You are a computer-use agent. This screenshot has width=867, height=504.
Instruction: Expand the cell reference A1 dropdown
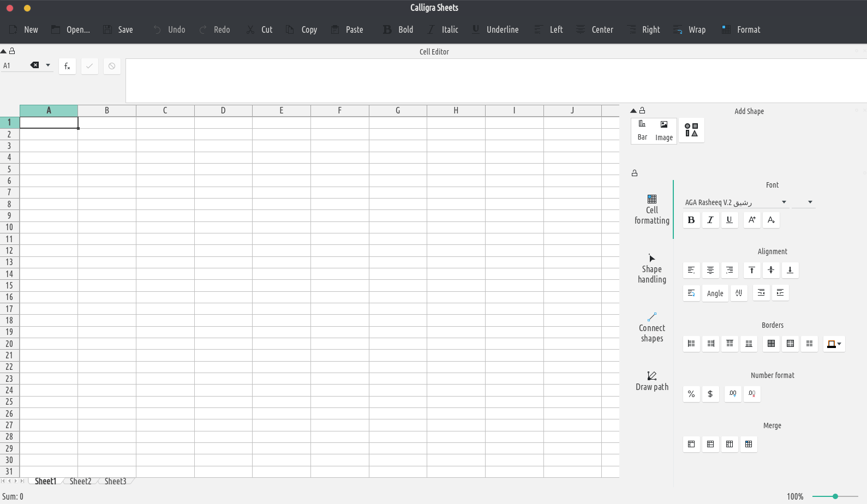(x=48, y=65)
